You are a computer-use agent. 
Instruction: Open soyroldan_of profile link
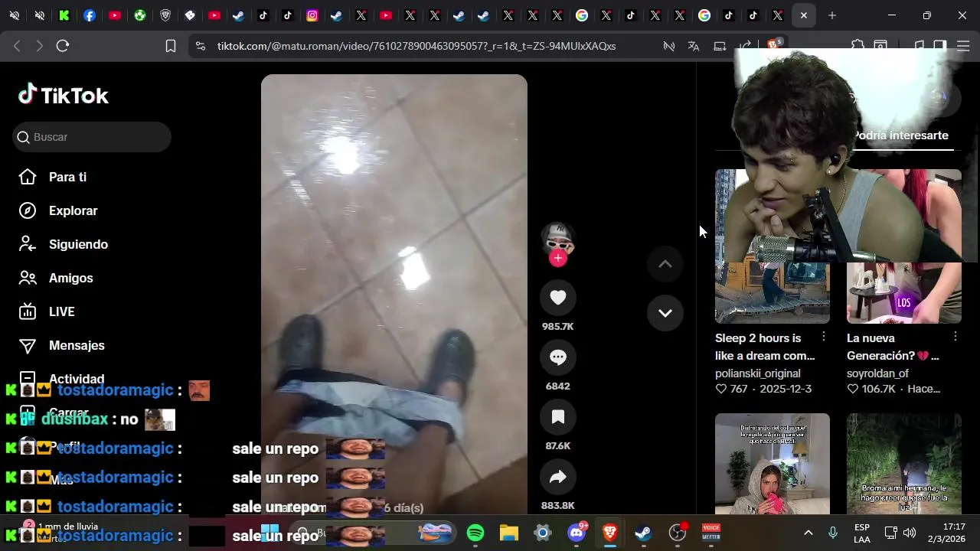[877, 373]
